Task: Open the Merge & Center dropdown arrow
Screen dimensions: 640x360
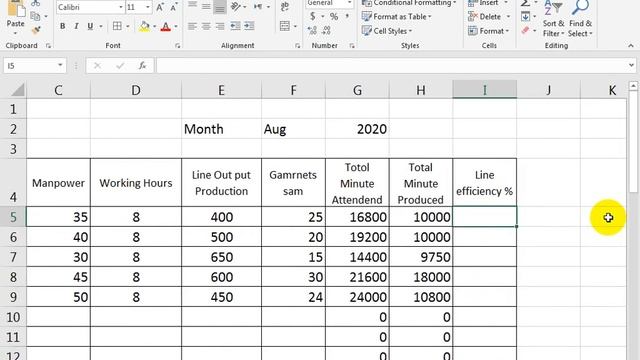Action: click(295, 27)
